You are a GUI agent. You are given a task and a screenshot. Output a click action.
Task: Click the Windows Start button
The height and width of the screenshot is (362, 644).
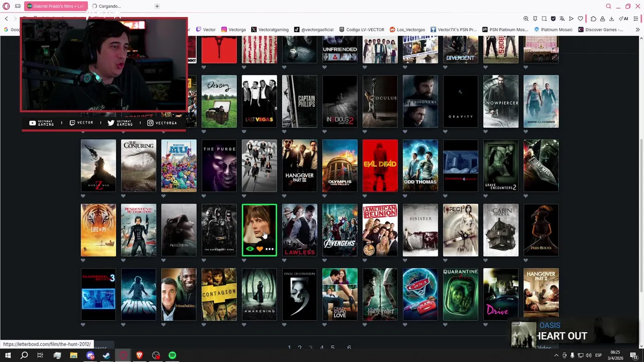coord(8,355)
